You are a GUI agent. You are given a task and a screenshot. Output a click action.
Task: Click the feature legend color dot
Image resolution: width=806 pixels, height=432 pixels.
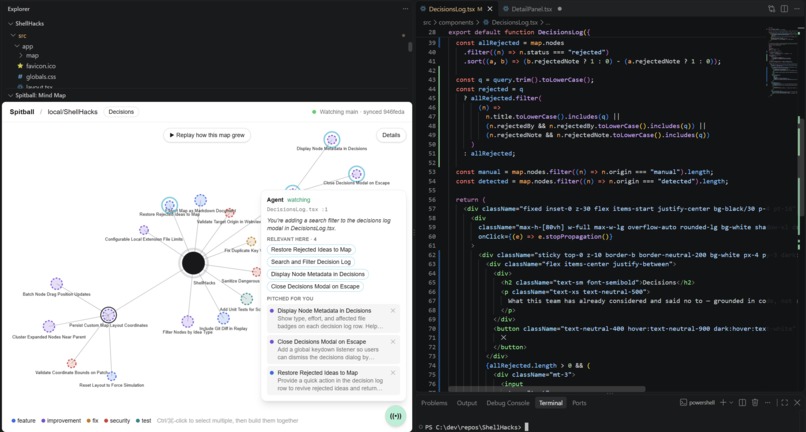13,421
